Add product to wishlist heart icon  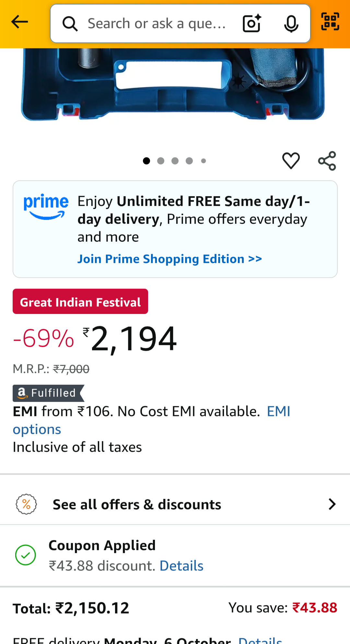tap(291, 161)
